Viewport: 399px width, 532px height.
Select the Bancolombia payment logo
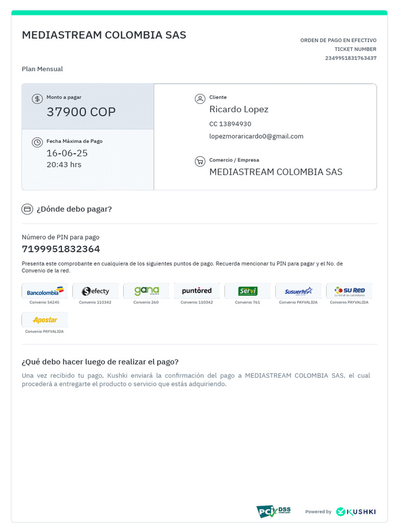[x=45, y=291]
